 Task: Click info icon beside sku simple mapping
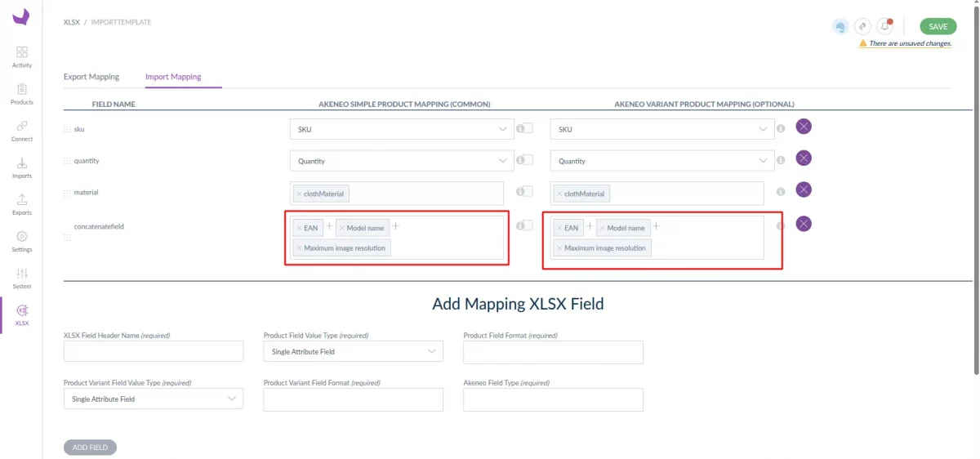pos(520,128)
